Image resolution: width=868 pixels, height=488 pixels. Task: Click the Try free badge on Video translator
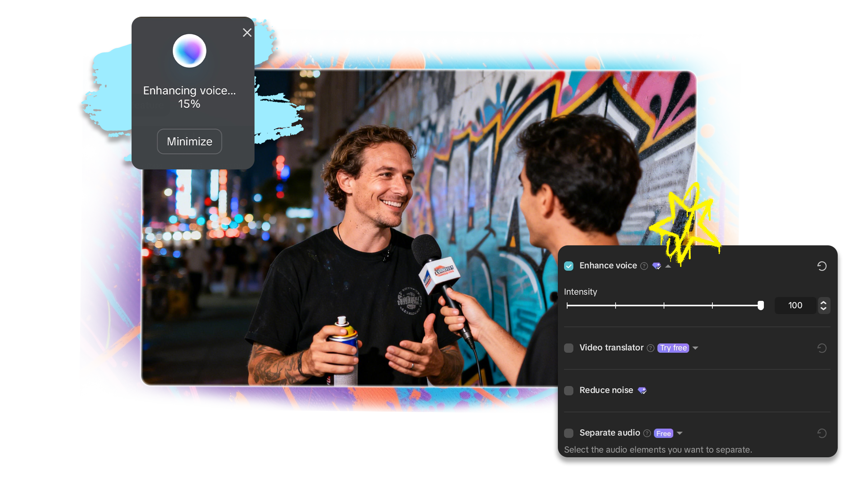673,348
